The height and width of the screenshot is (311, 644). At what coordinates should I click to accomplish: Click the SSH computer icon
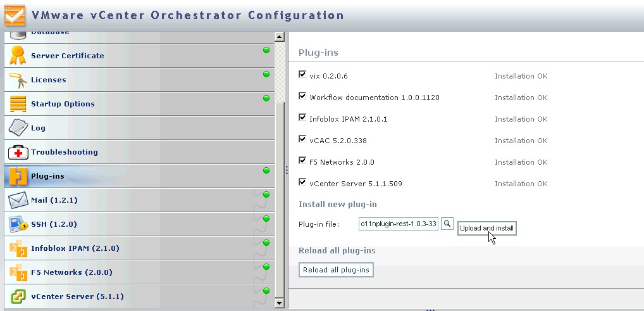click(18, 224)
